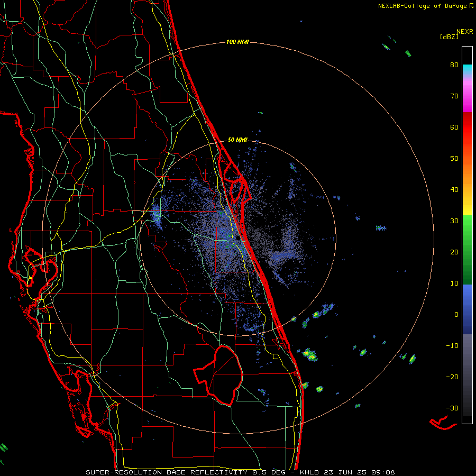Click the 50 dBZ scale label
Viewport: 476px width, 476px height.
pos(454,159)
